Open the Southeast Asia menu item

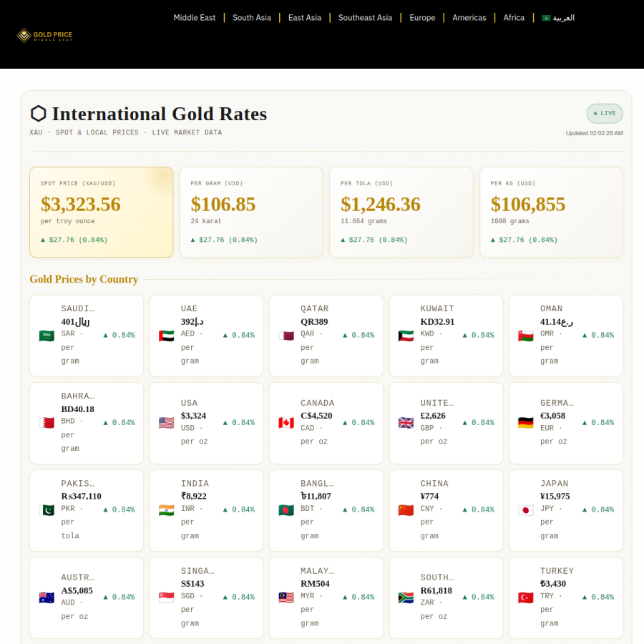(x=365, y=18)
